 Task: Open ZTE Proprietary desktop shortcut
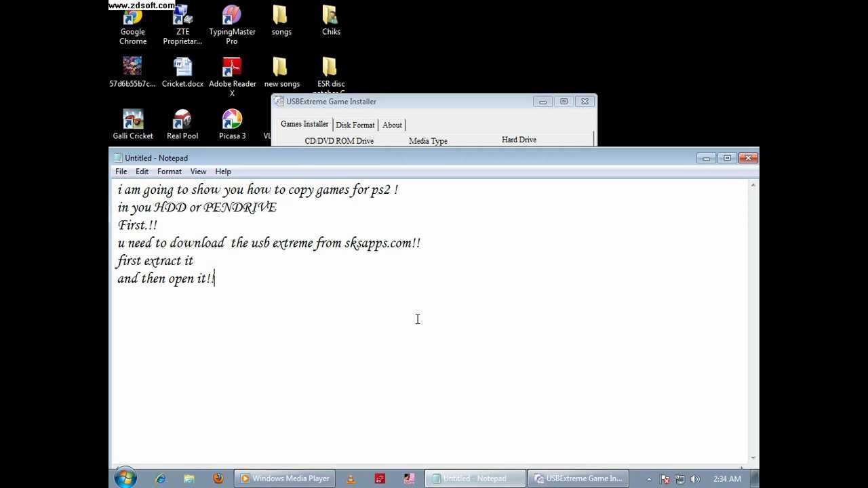pos(182,26)
